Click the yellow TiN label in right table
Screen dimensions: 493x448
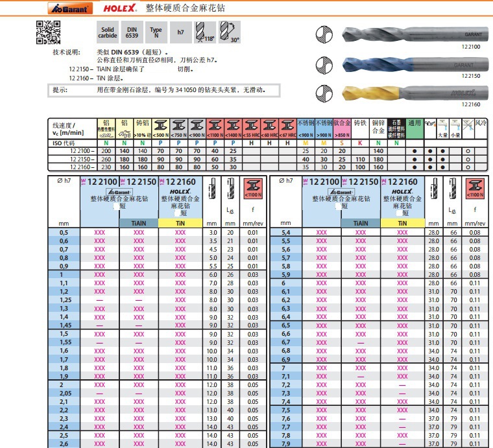point(402,223)
